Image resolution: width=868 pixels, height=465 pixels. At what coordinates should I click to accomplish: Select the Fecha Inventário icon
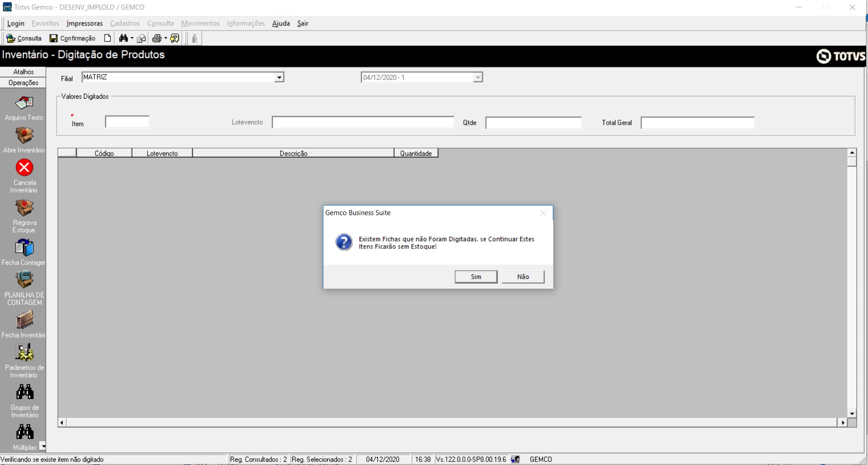[24, 320]
